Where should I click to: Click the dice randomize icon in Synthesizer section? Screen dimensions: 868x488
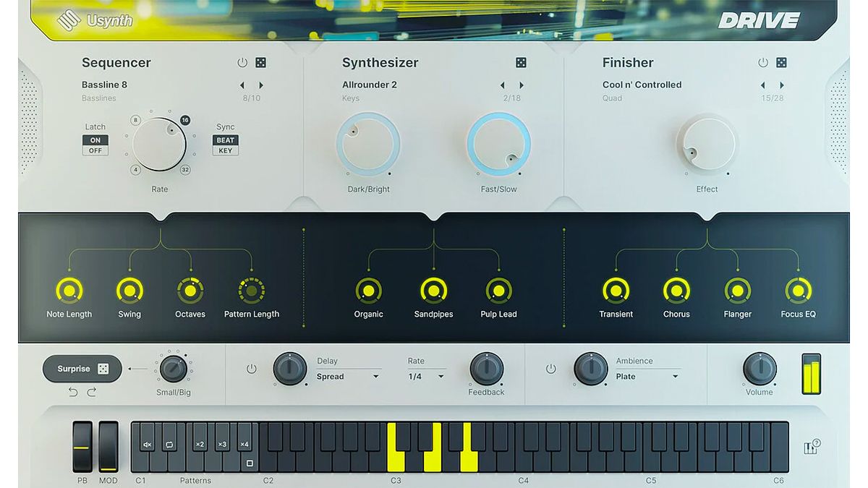pyautogui.click(x=521, y=62)
